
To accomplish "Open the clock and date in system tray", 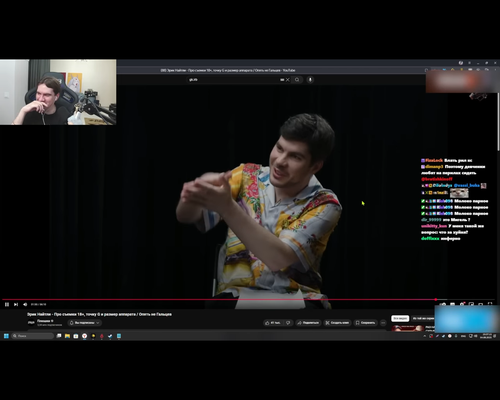I will point(486,336).
